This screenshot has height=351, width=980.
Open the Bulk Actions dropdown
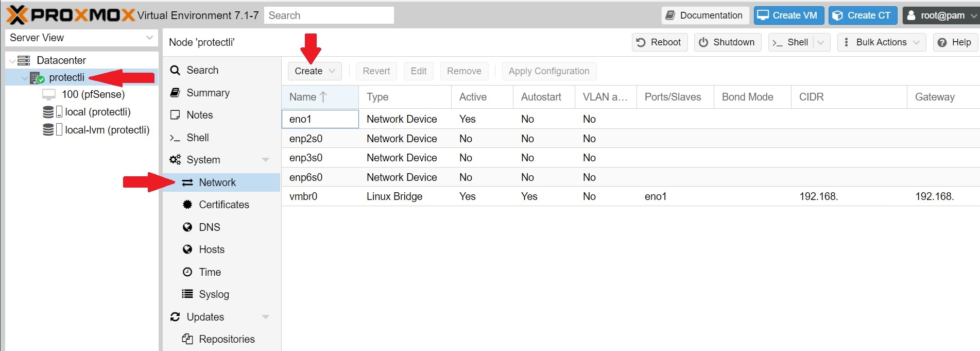(882, 42)
